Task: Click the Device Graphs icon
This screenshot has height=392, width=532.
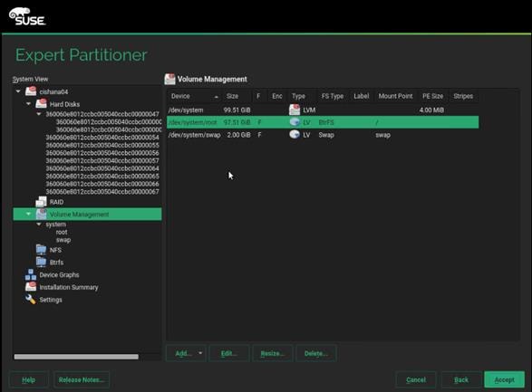Action: point(31,274)
